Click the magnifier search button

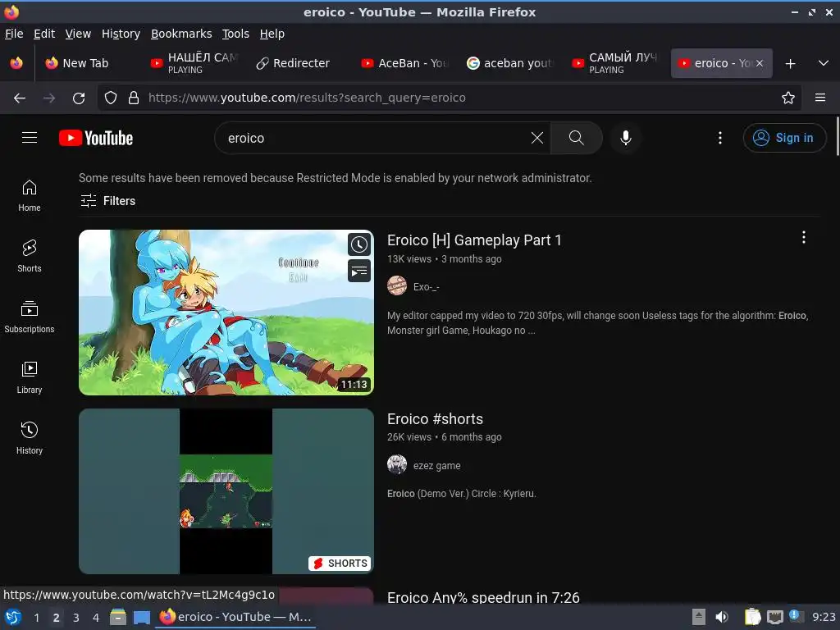pos(577,138)
